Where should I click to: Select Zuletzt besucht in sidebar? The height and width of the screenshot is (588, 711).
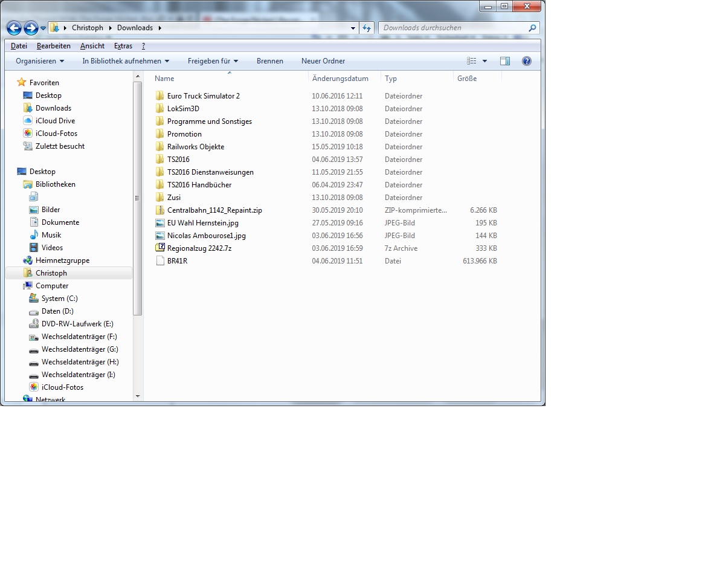(60, 146)
